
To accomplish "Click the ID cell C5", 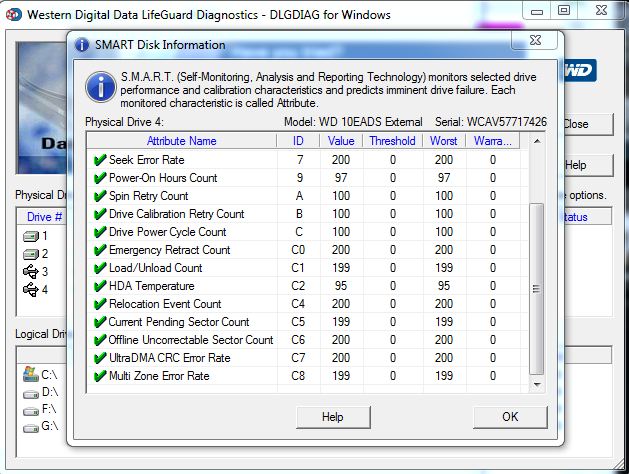I will [298, 322].
